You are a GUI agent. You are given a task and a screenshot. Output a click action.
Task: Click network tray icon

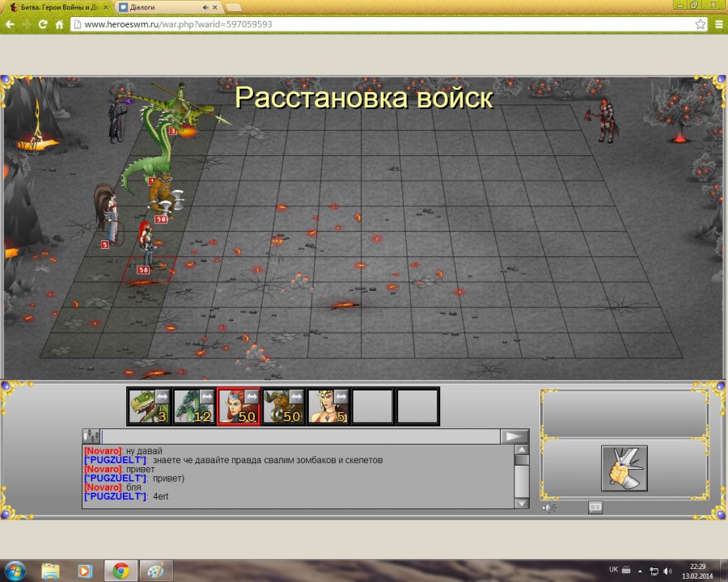coord(654,571)
